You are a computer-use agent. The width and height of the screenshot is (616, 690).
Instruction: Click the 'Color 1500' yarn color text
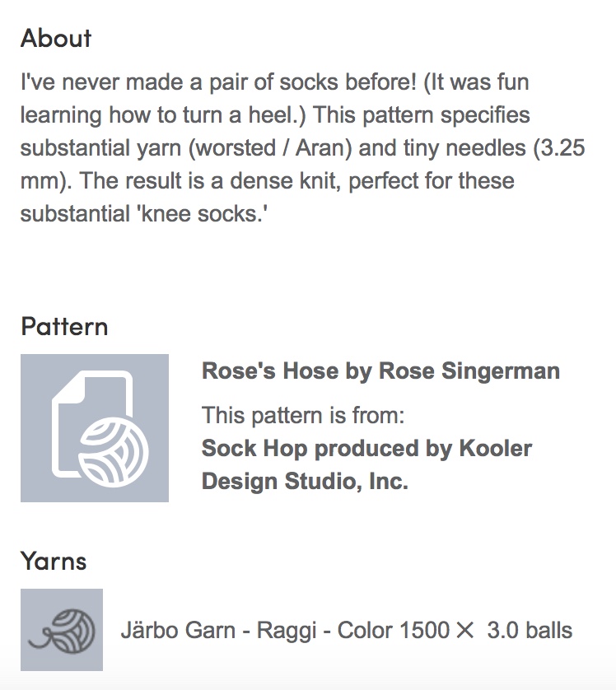tap(393, 630)
